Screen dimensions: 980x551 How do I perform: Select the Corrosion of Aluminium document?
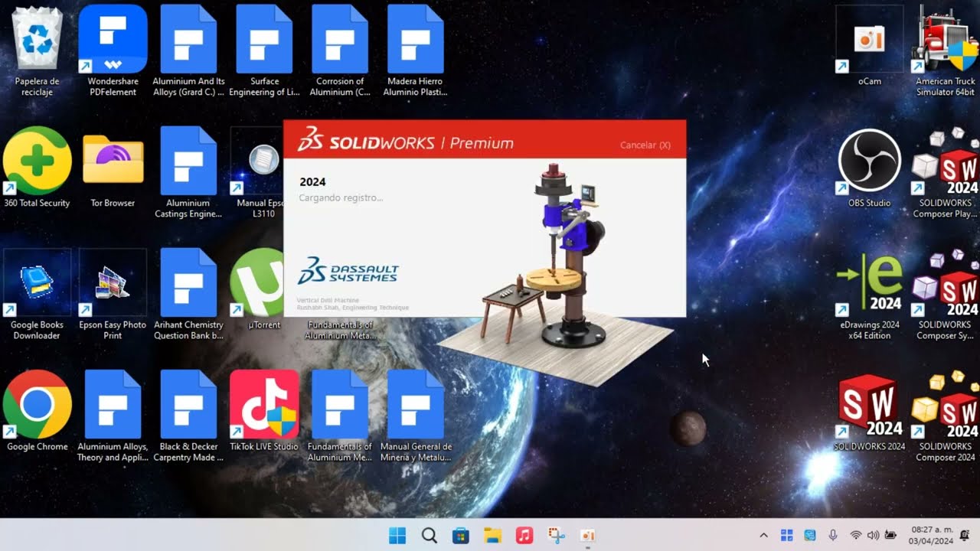[340, 51]
